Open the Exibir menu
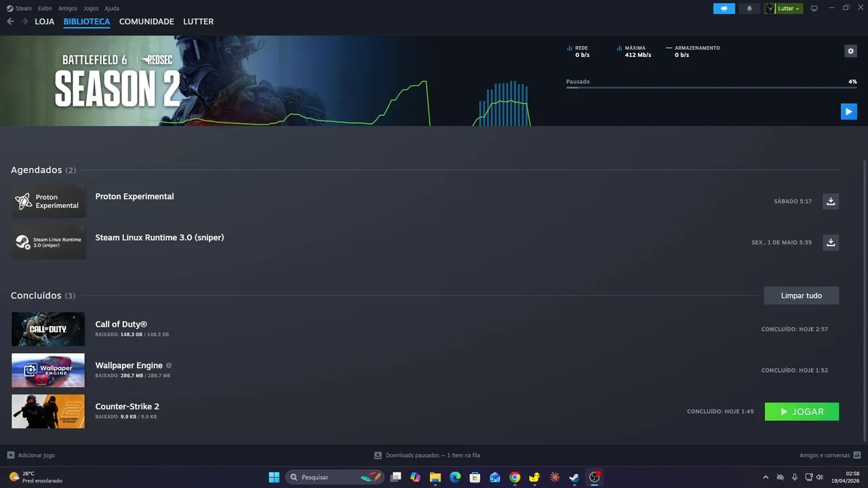This screenshot has width=868, height=488. coord(45,8)
